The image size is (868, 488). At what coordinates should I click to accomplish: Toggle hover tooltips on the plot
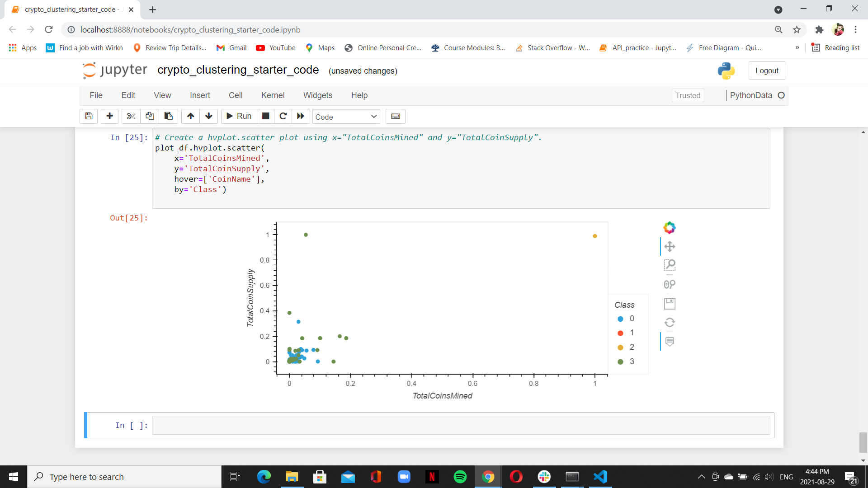click(x=670, y=342)
